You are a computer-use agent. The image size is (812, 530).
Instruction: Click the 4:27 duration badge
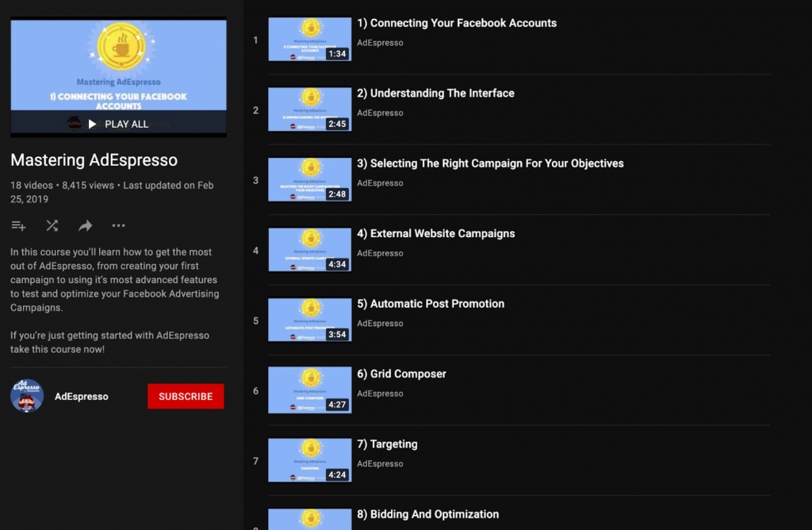[337, 405]
